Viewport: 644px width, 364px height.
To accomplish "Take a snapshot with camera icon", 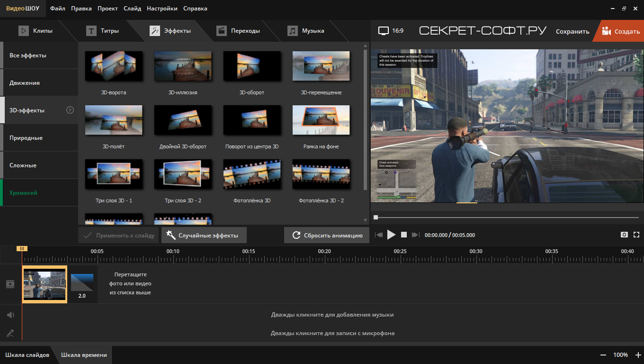I will pyautogui.click(x=625, y=235).
